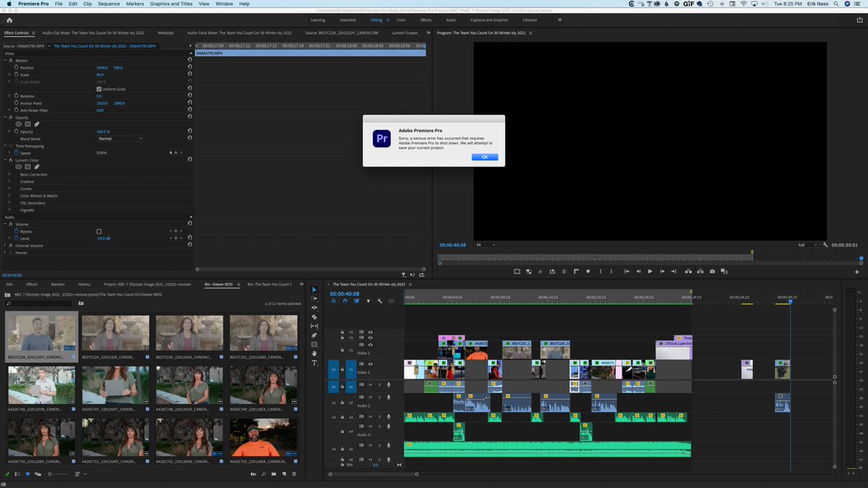Screen dimensions: 868x488
Task: Show more workspaces with double chevron
Action: 559,20
